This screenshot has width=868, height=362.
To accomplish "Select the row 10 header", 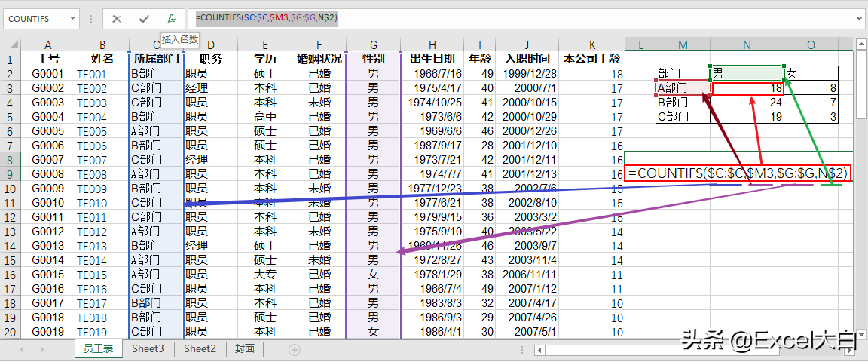I will (11, 189).
